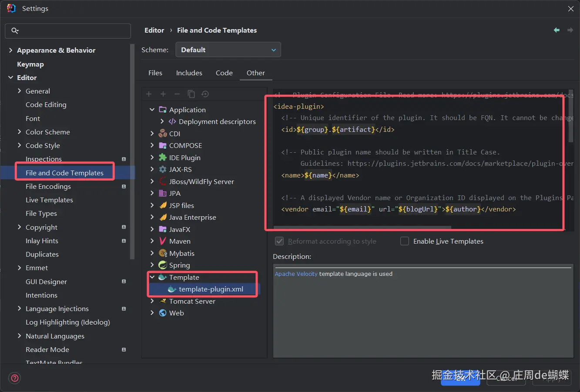Open File Types settings
The width and height of the screenshot is (580, 392).
click(41, 213)
